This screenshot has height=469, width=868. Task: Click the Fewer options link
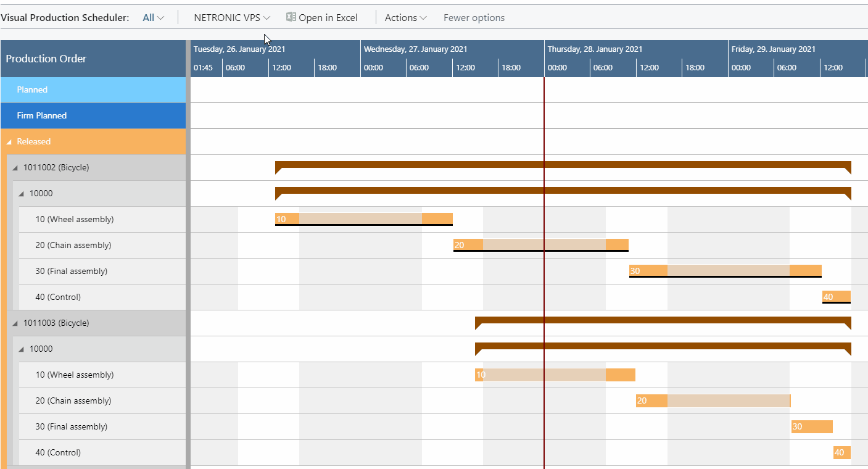(474, 17)
